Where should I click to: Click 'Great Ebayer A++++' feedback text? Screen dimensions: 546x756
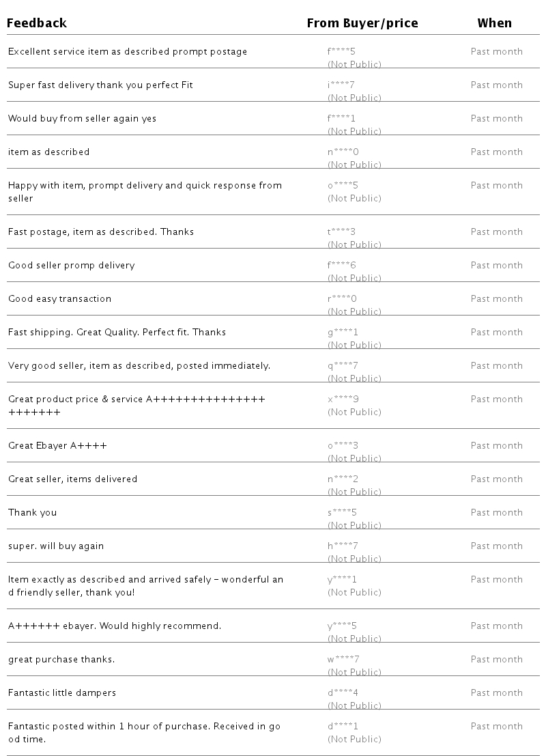[x=57, y=446]
